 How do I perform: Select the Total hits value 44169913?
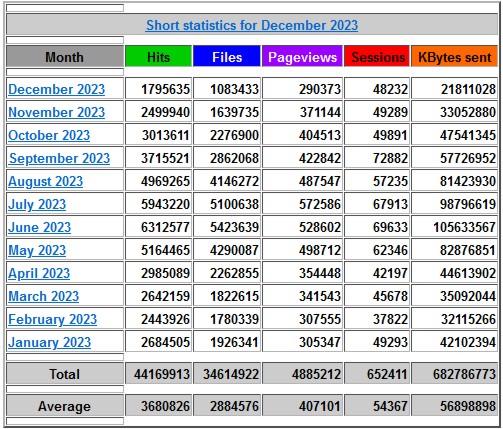pos(162,374)
